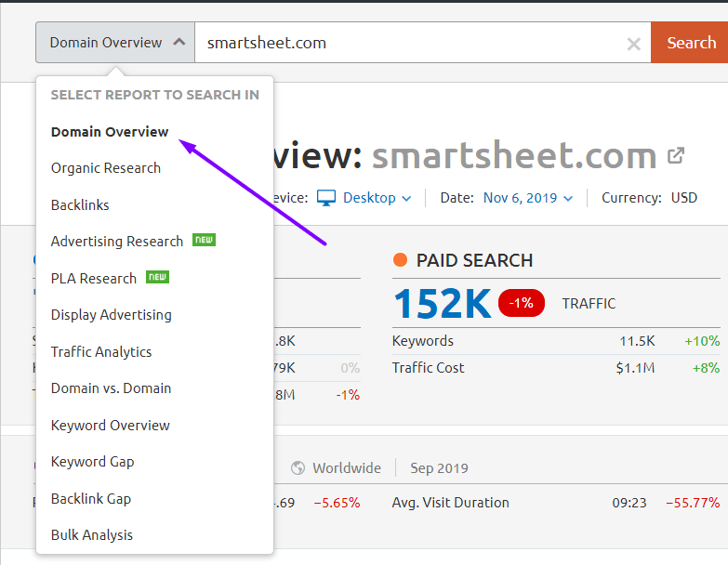Click the −55.77% change value

click(x=693, y=503)
